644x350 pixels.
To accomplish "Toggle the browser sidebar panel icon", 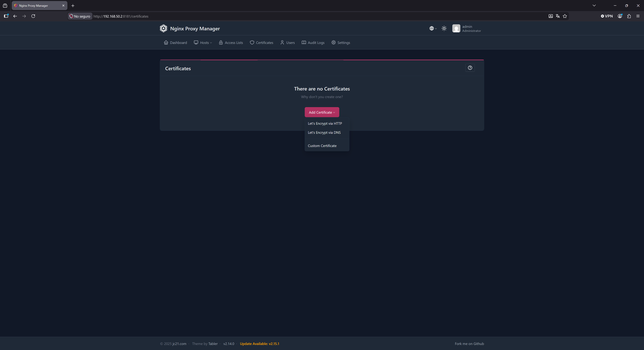I will tap(6, 16).
